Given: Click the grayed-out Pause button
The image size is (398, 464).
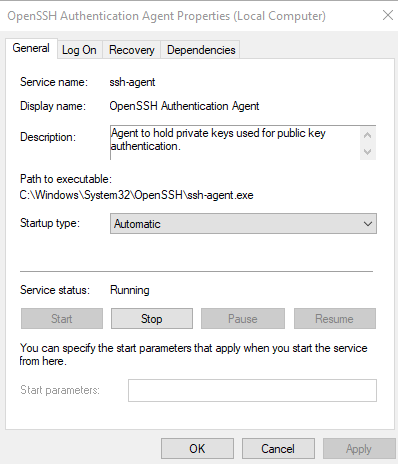Looking at the screenshot, I should click(x=243, y=319).
